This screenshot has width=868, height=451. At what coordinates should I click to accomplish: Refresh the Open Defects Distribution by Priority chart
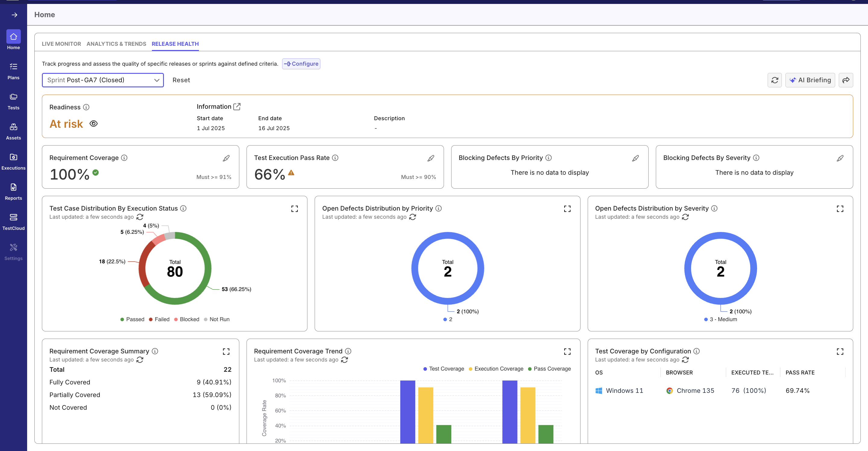(x=413, y=217)
